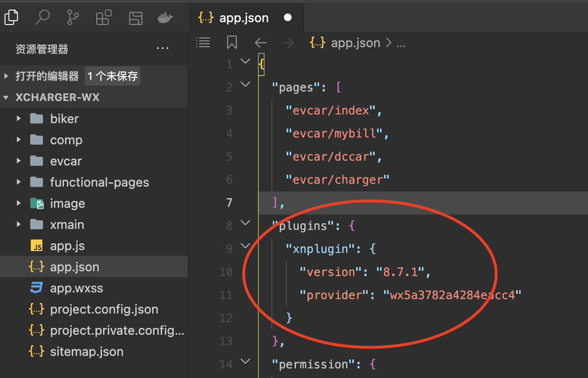588x378 pixels.
Task: Open sitemap.json in the file tree
Action: (94, 351)
